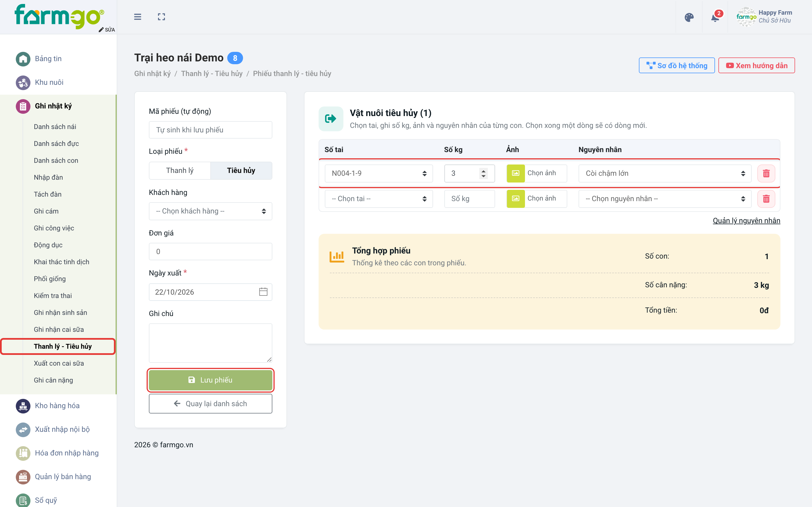This screenshot has height=507, width=812.
Task: Open the hamburger sidebar menu icon
Action: pyautogui.click(x=138, y=17)
